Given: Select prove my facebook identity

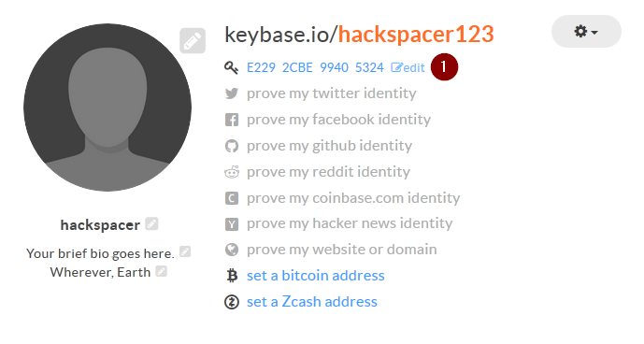Looking at the screenshot, I should click(x=338, y=120).
